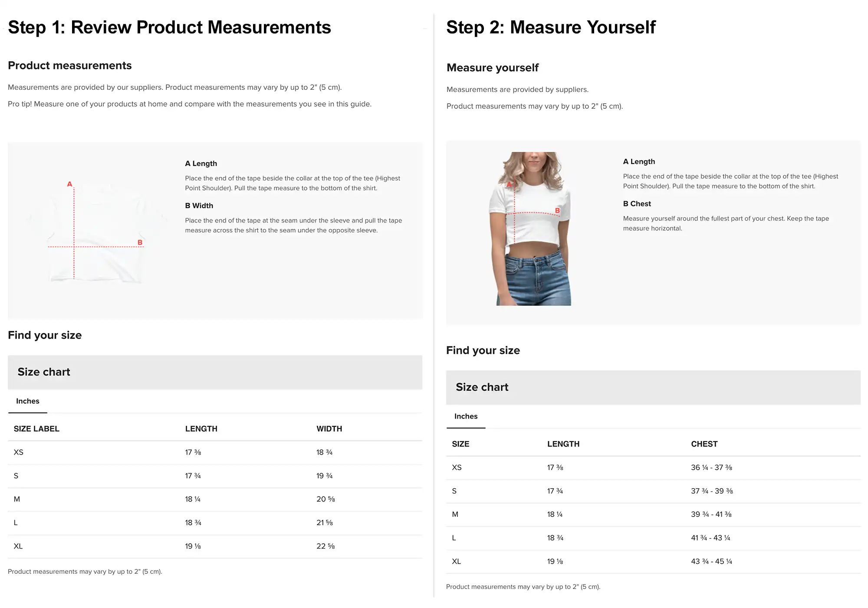The image size is (868, 608).
Task: Click the CHEST column header
Action: [x=704, y=444]
